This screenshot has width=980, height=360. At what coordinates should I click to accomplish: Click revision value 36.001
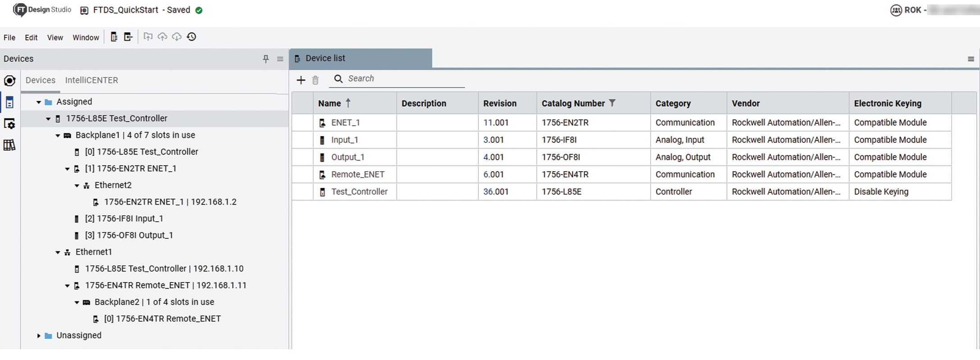[x=496, y=192]
